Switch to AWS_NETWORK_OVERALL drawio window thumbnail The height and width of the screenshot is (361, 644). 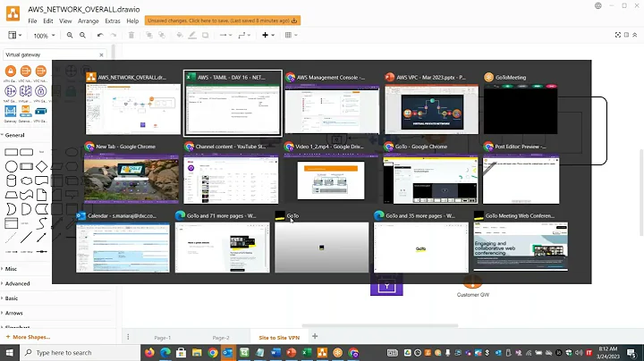132,109
